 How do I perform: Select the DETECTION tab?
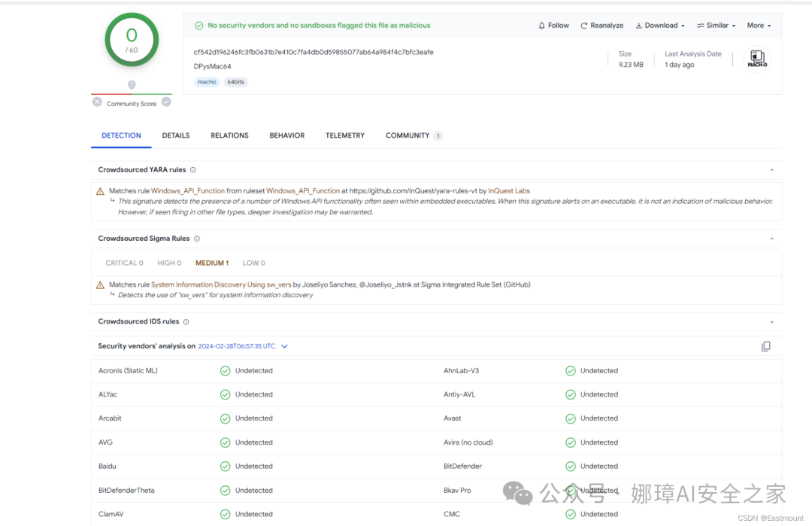[121, 135]
